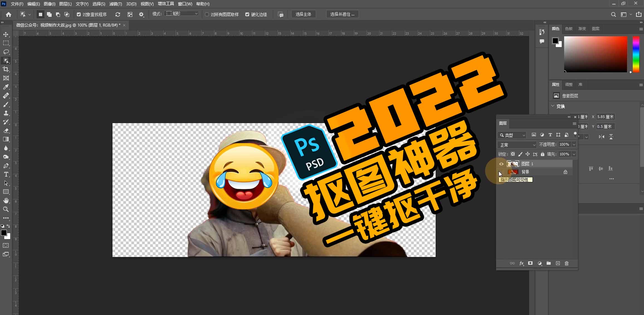Image resolution: width=644 pixels, height=315 pixels.
Task: Toggle lock image pixels brush icon
Action: pos(520,154)
